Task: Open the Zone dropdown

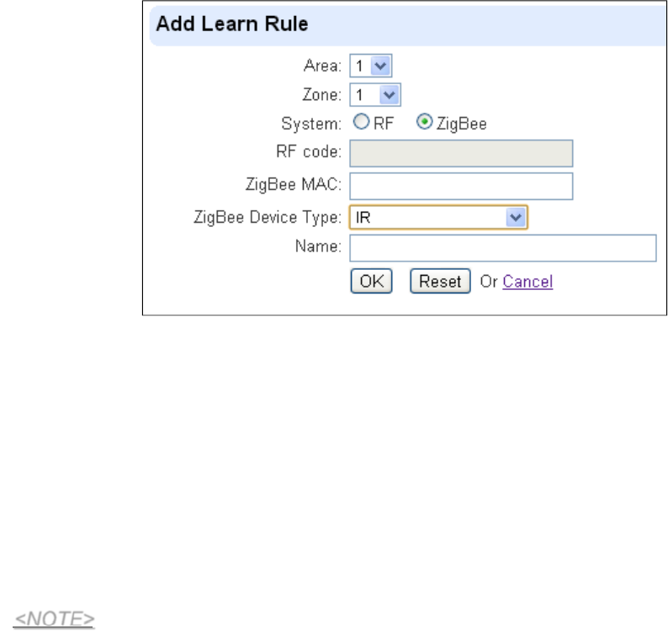Action: click(x=375, y=95)
